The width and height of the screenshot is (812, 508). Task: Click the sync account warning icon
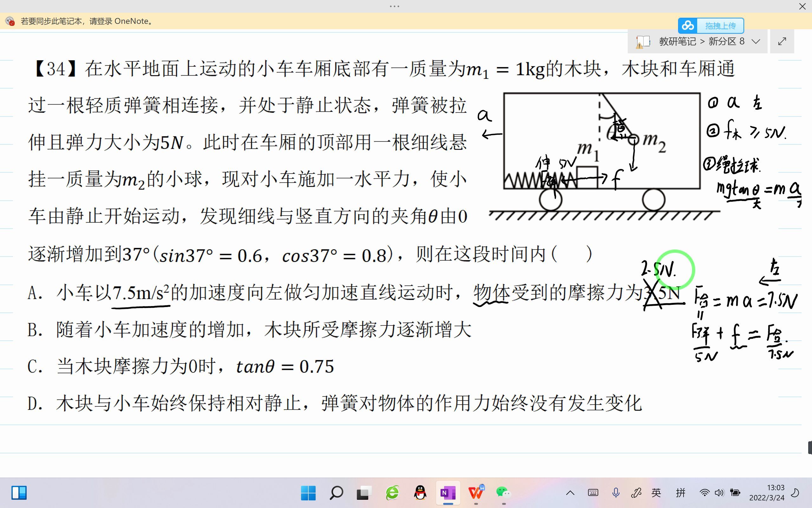coord(10,21)
